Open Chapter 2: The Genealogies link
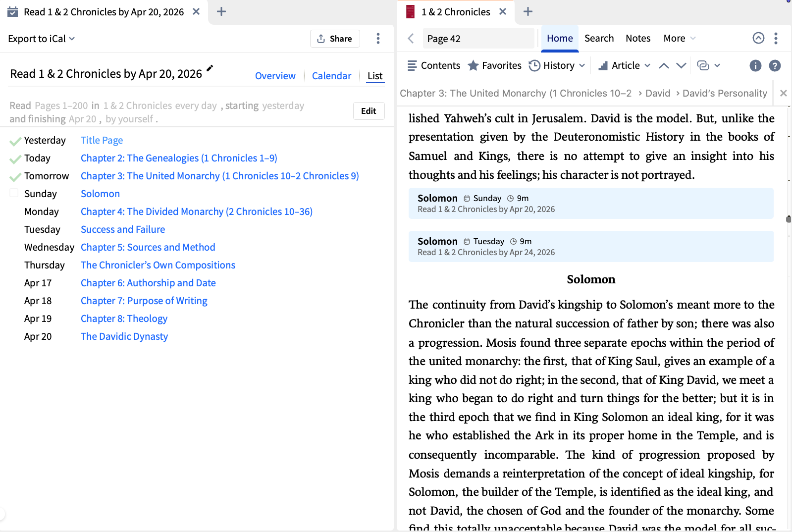Viewport: 792px width, 532px height. click(x=179, y=158)
